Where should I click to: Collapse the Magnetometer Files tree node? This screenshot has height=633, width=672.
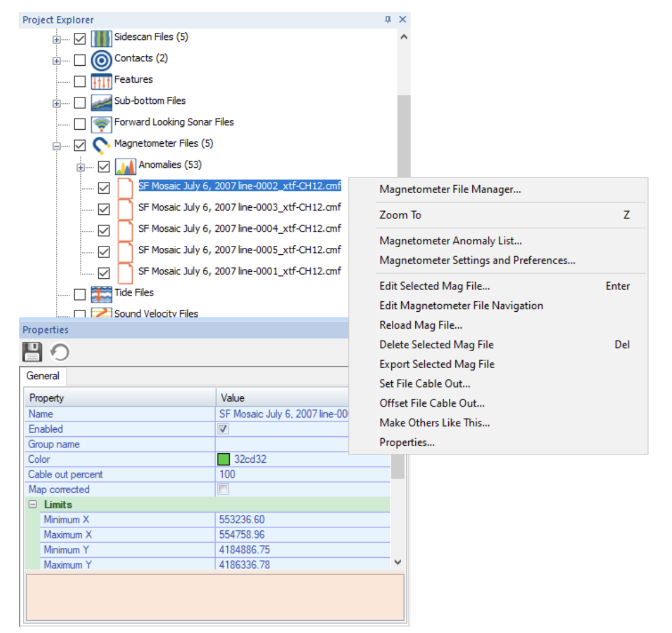coord(57,146)
